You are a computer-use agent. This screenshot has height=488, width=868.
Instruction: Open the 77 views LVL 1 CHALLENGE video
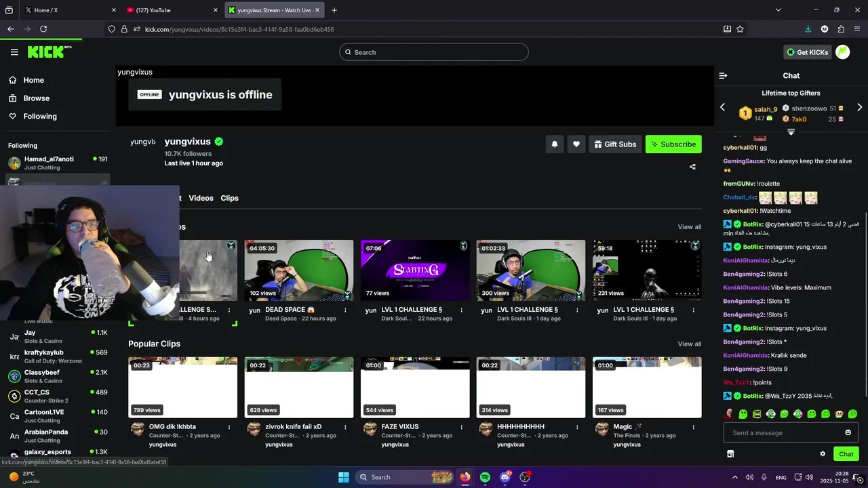[x=415, y=270]
